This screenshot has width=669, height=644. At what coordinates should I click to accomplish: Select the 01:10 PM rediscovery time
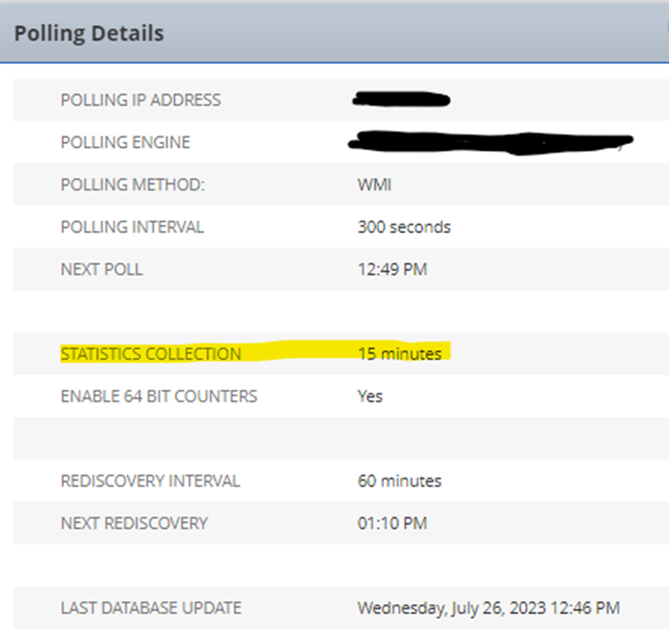[x=393, y=523]
